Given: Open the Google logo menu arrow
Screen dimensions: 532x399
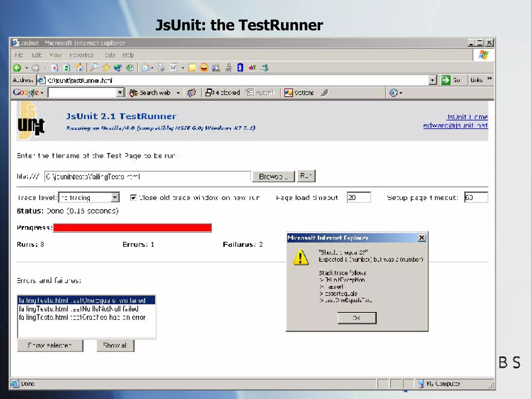Looking at the screenshot, I should (42, 93).
